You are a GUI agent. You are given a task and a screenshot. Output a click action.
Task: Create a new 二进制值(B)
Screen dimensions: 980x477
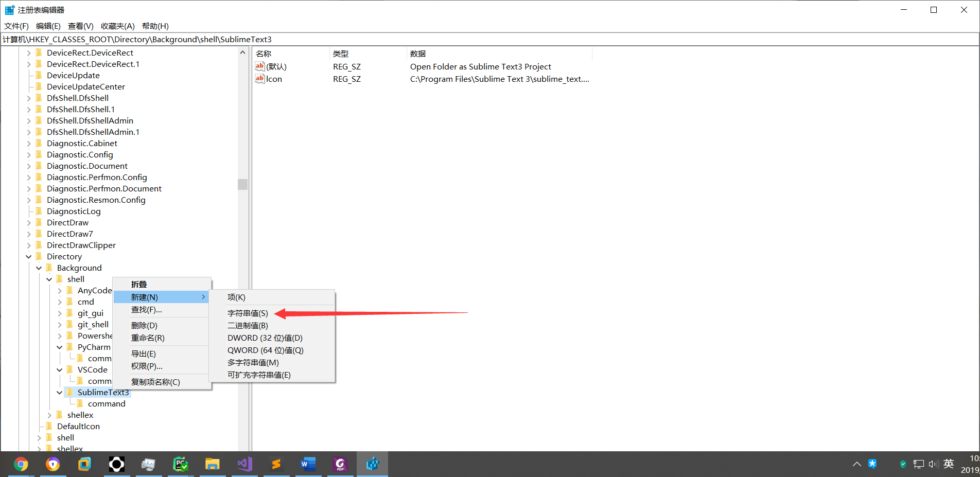(272, 325)
